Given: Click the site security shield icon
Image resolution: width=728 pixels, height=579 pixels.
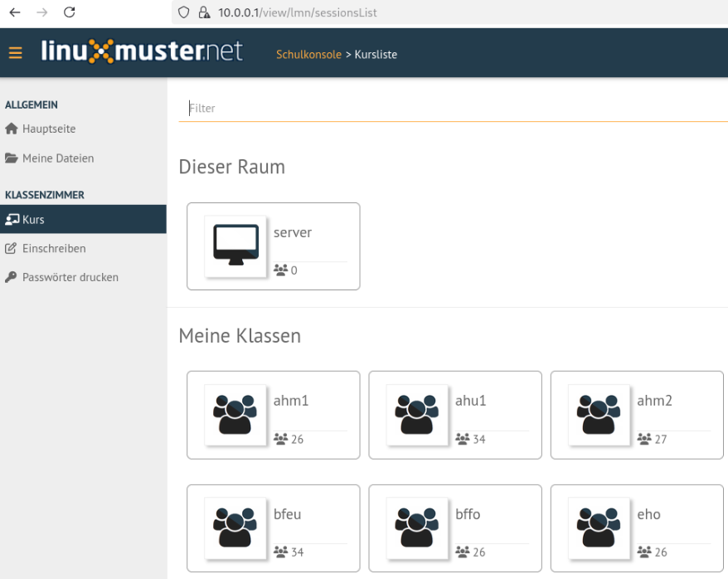Looking at the screenshot, I should pyautogui.click(x=184, y=12).
